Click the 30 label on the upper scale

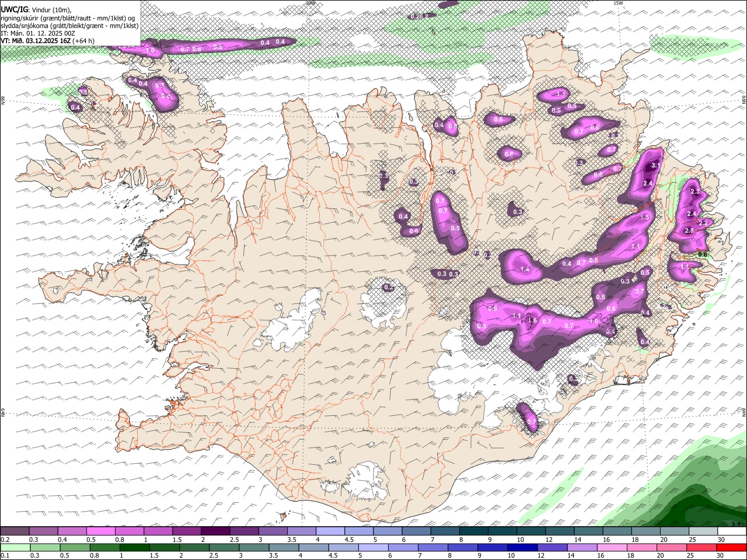tap(721, 540)
